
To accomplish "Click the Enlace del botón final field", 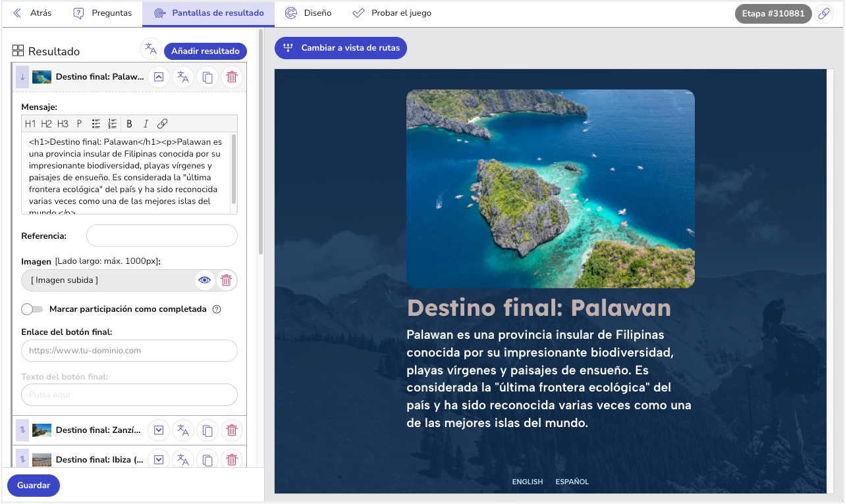I will 129,351.
